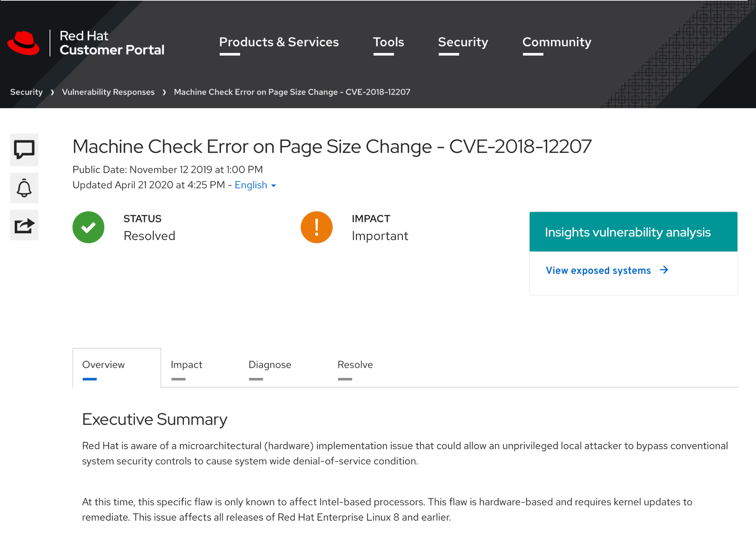Click the orange Important impact icon
Viewport: 756px width, 549px height.
click(317, 227)
